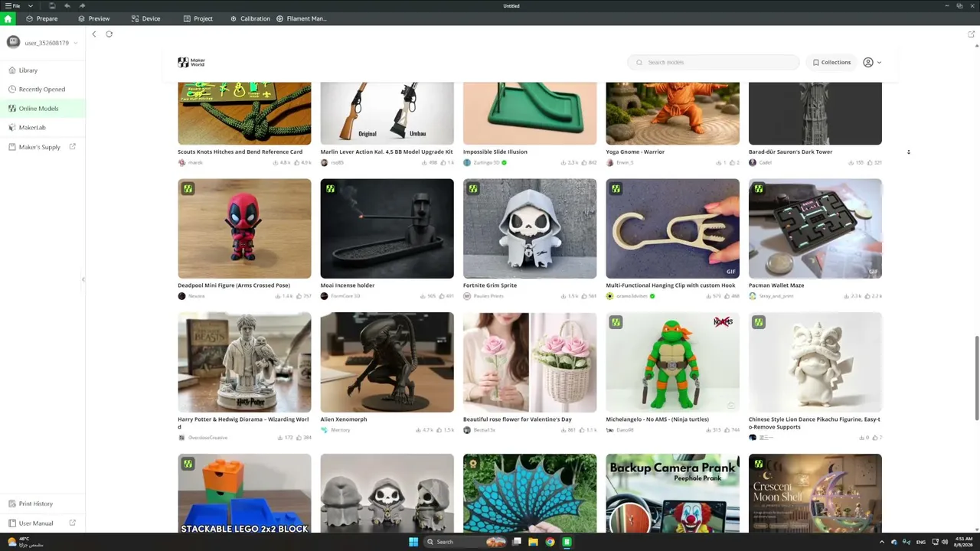Open Task View from the taskbar
Screen dimensions: 980x551
click(517, 542)
